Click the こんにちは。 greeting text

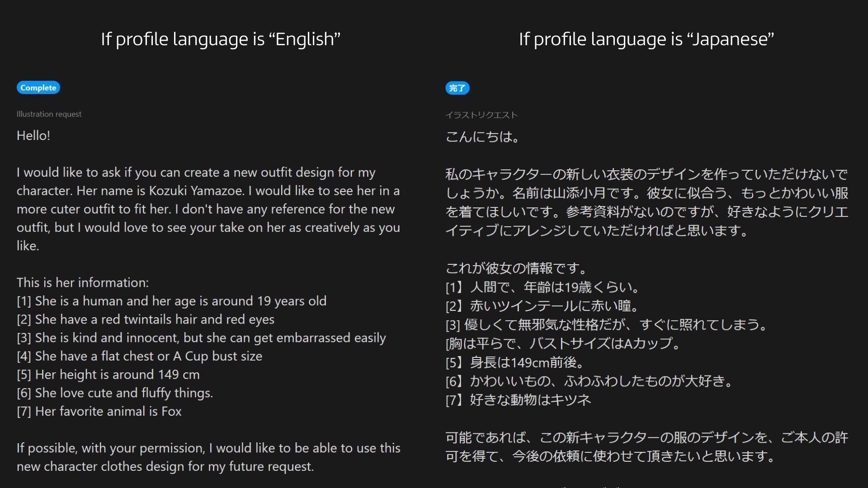(x=482, y=136)
